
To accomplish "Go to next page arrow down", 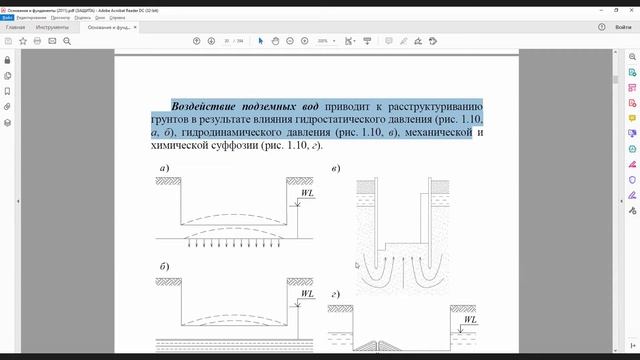I will (211, 41).
